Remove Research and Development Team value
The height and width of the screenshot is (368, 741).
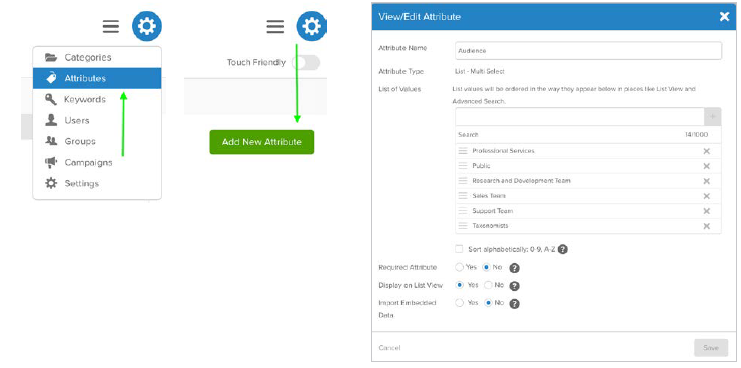(707, 181)
